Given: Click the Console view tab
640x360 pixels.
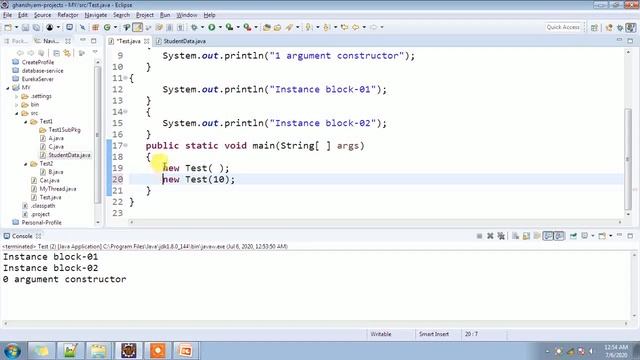Looking at the screenshot, I should (x=22, y=236).
